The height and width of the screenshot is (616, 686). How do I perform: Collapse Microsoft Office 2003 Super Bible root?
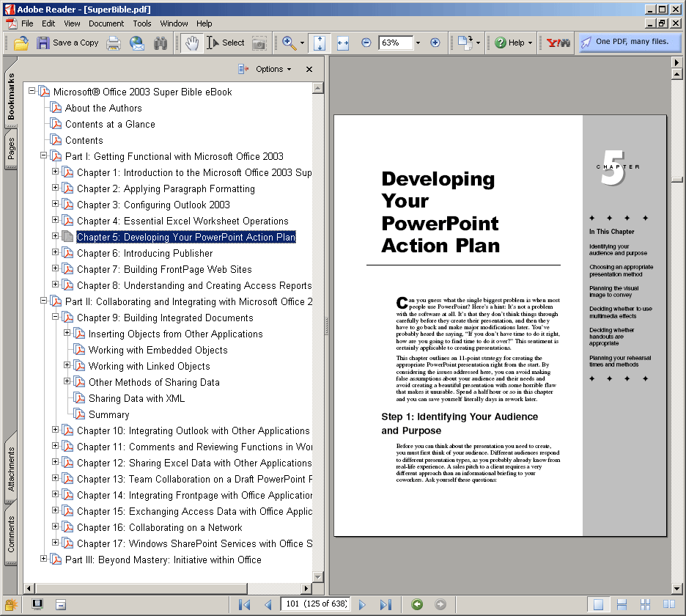click(x=32, y=91)
